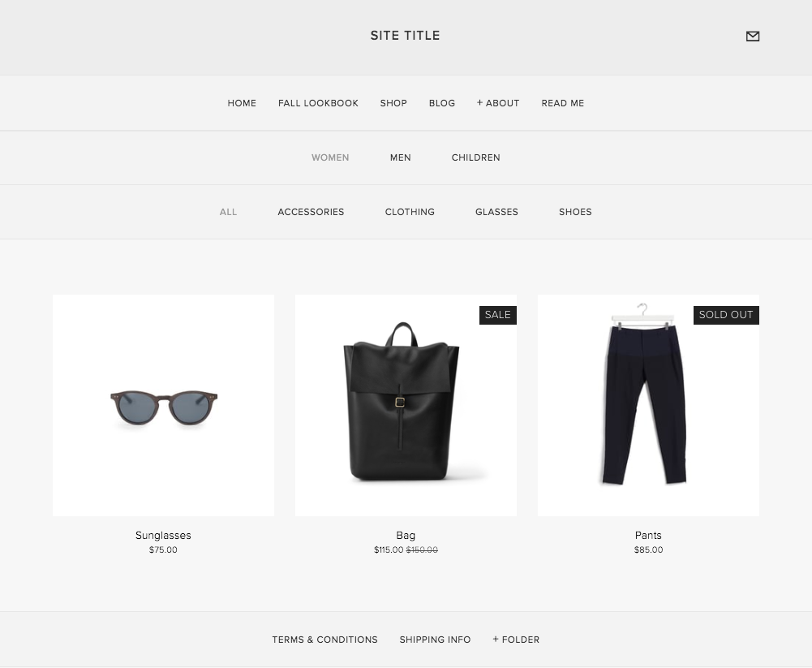Select the Women shop category

pos(330,157)
